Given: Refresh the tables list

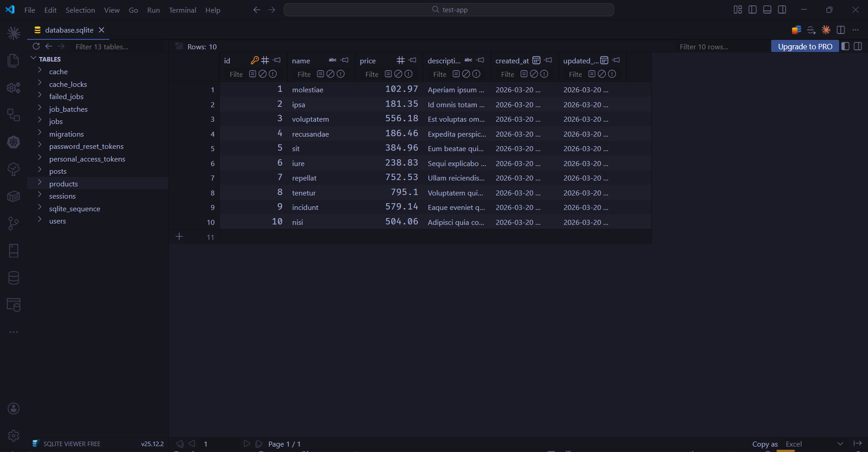Looking at the screenshot, I should point(36,46).
